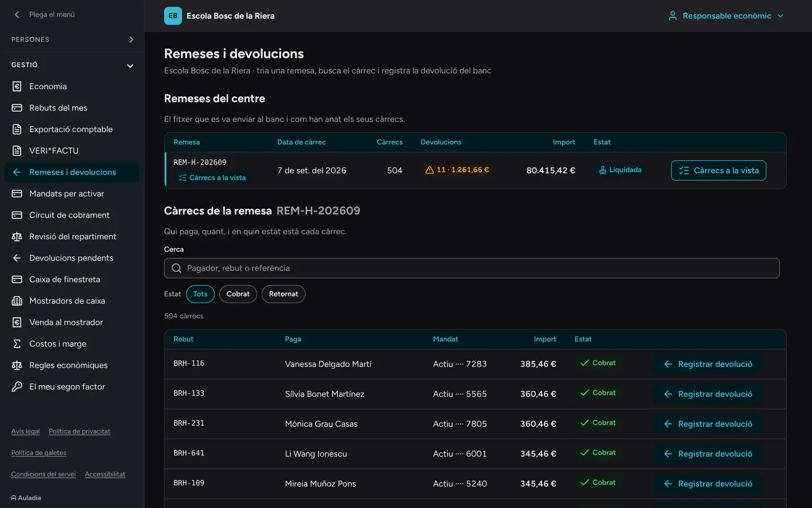Open Regles econòmiques
Screen dimensions: 812x508
click(x=72, y=365)
